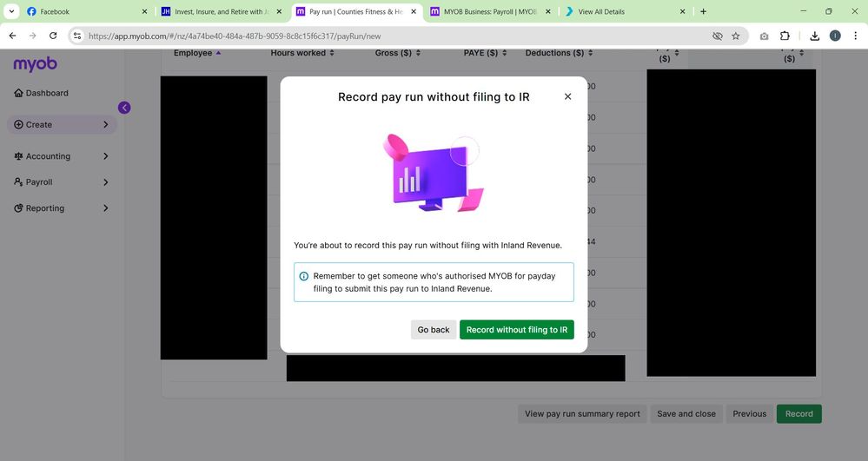Open browser downloads icon

click(814, 36)
